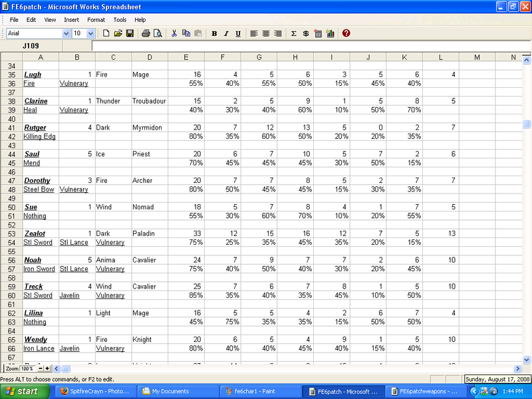Viewport: 532px width, 399px height.
Task: Open the Format menu
Action: point(96,20)
